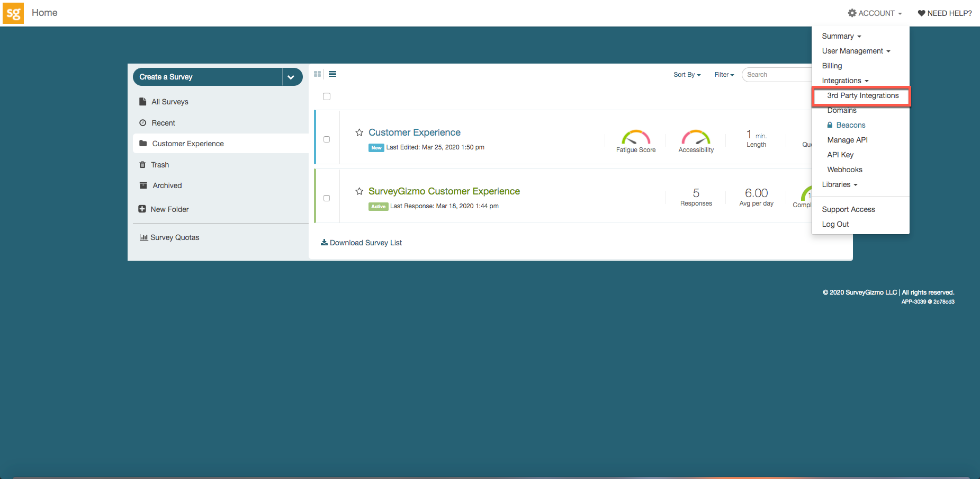Click the Recent clock icon

point(142,123)
